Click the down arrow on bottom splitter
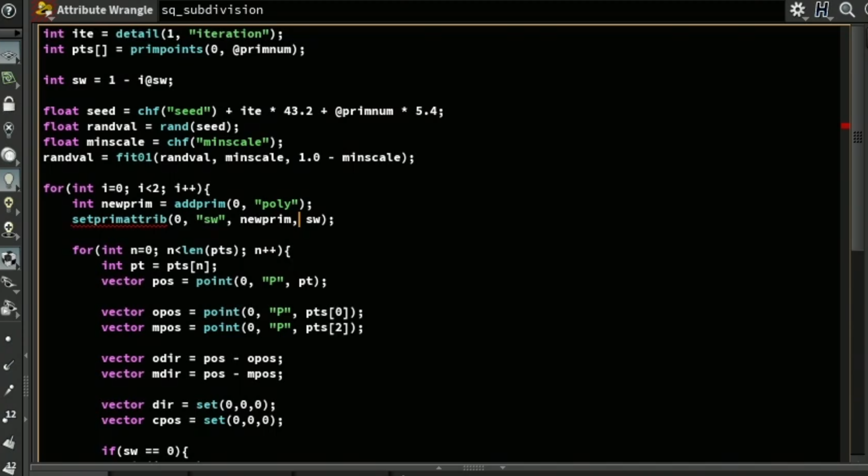The height and width of the screenshot is (476, 868). tap(502, 468)
